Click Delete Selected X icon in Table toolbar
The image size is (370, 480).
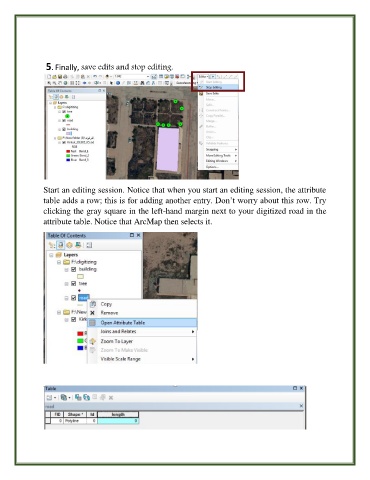pyautogui.click(x=111, y=398)
